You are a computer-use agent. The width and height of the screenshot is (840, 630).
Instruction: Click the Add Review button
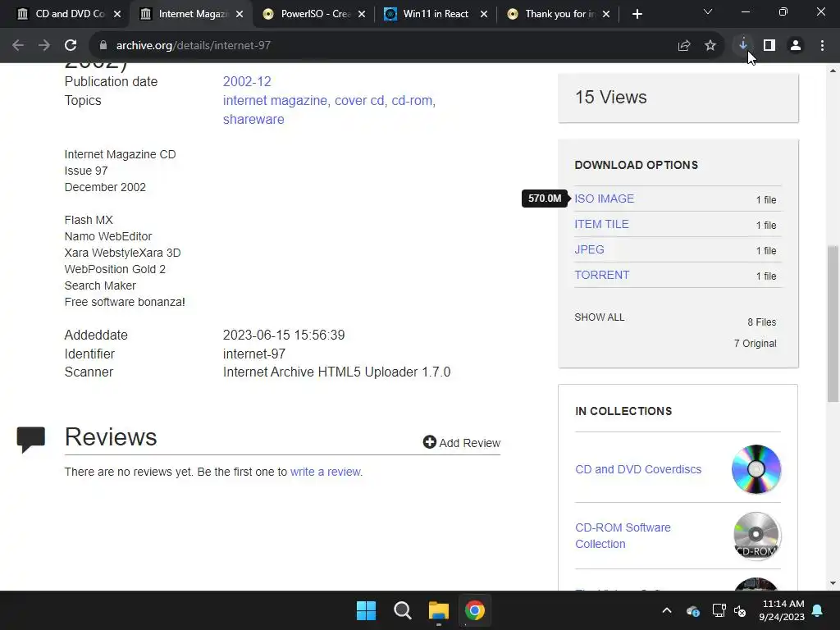point(462,442)
